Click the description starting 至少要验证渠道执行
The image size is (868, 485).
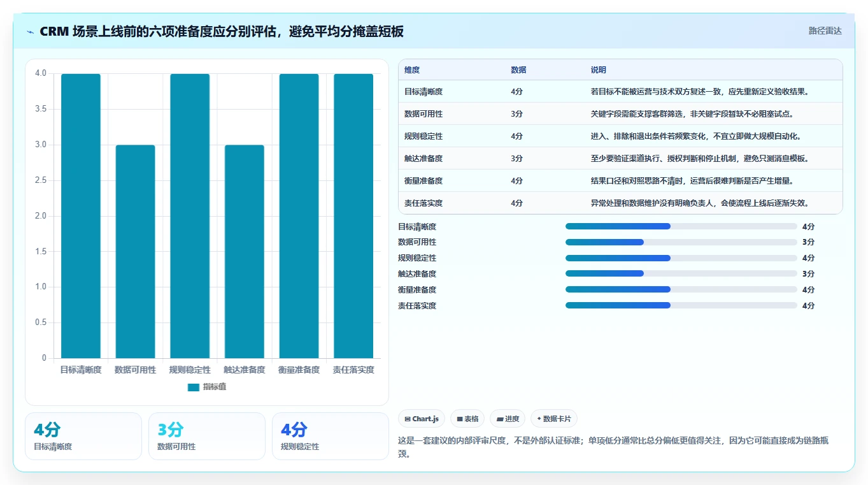click(x=700, y=159)
